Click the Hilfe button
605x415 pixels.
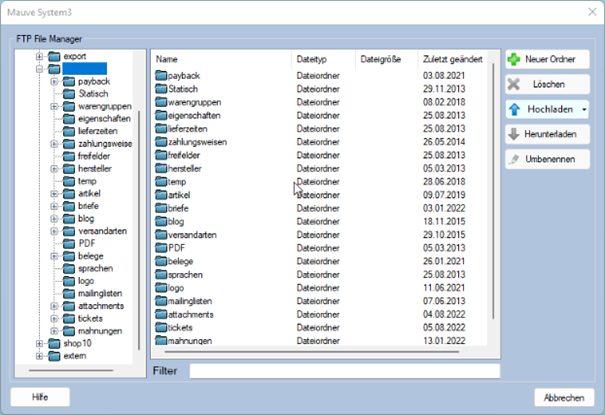(40, 397)
